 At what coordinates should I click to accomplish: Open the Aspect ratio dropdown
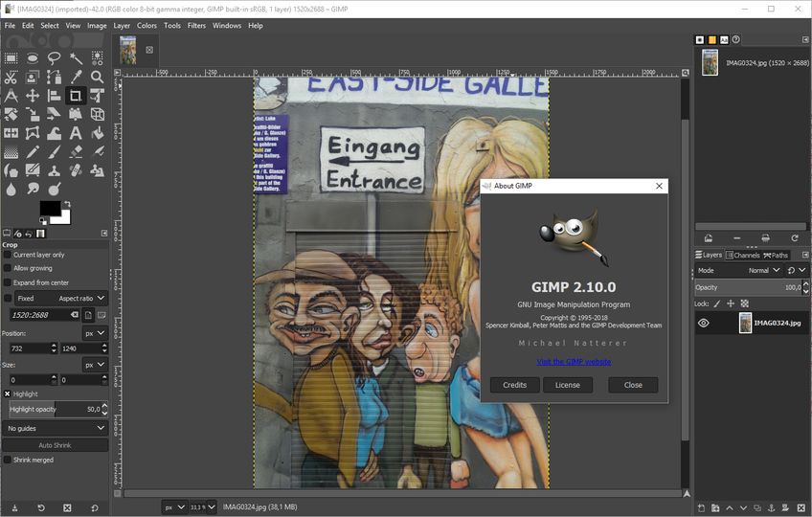pos(60,299)
